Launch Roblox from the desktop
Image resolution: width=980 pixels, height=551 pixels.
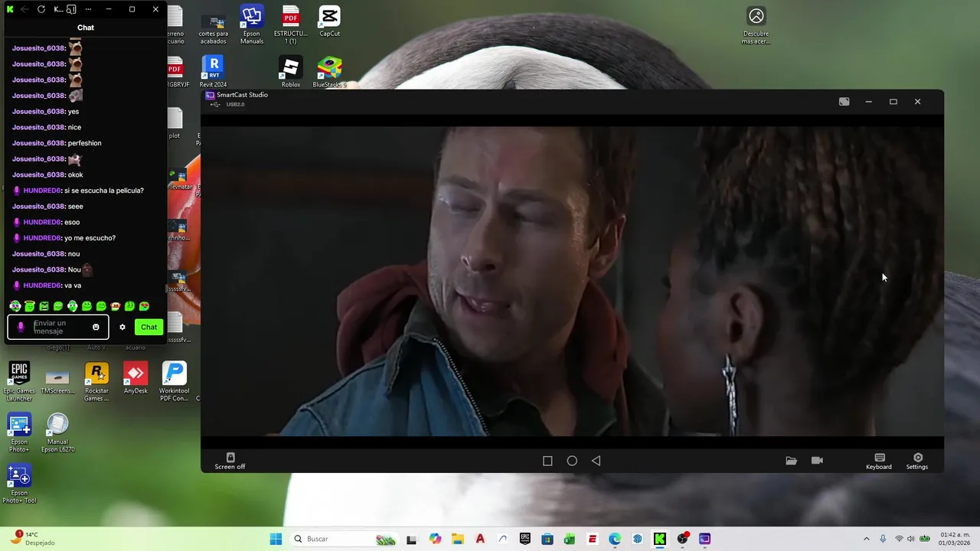[x=290, y=71]
